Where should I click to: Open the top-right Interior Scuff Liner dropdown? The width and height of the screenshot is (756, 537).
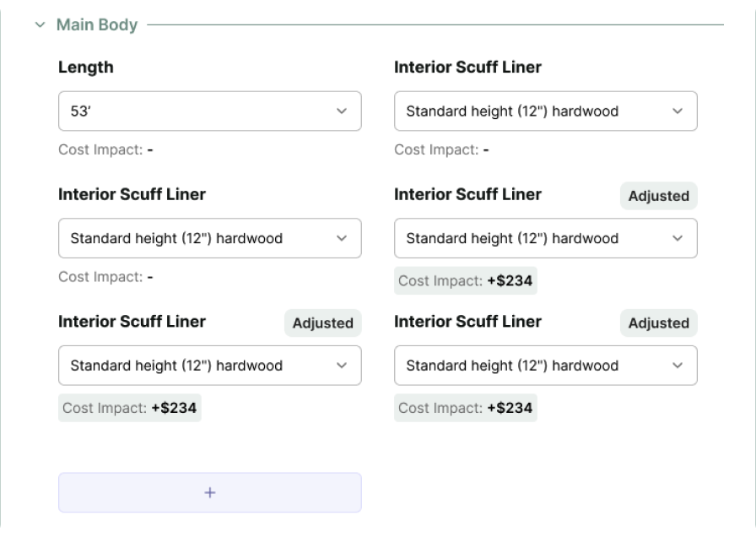click(x=532, y=111)
